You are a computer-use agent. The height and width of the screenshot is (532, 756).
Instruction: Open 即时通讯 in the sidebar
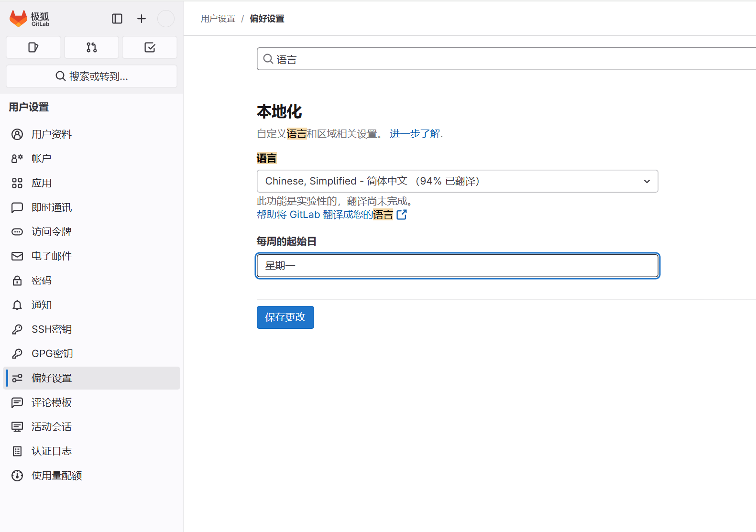pyautogui.click(x=92, y=207)
